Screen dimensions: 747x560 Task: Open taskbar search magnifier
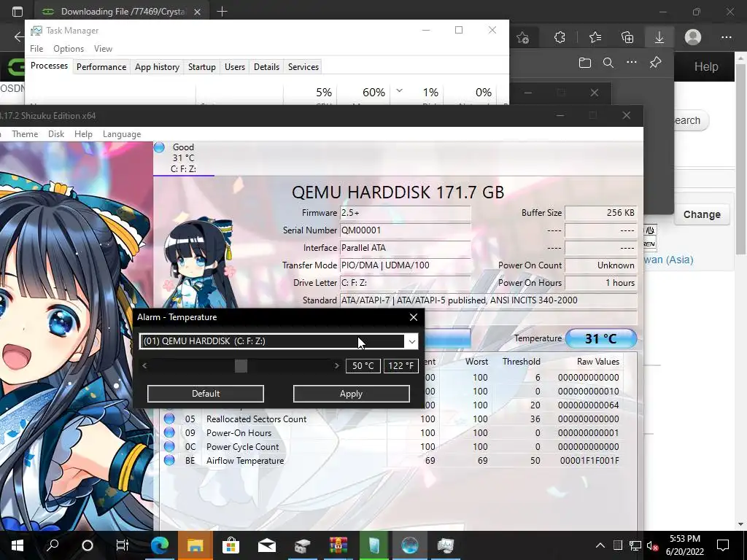[53, 545]
